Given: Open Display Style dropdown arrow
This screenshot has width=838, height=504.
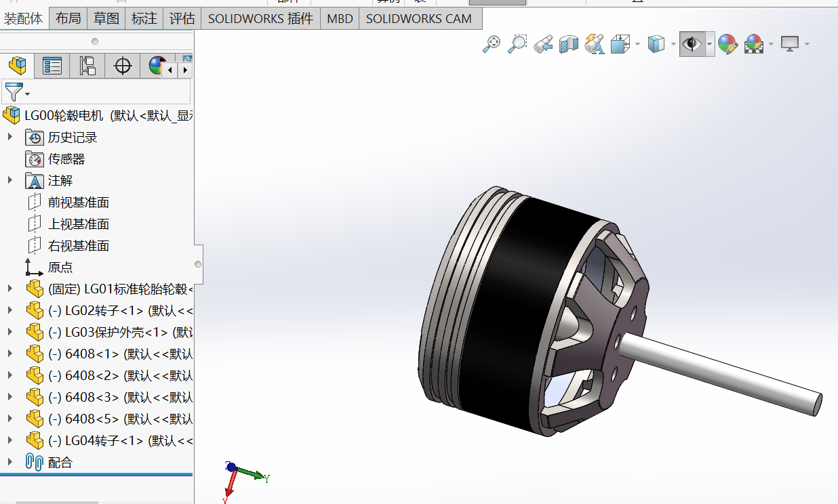Looking at the screenshot, I should [x=673, y=45].
